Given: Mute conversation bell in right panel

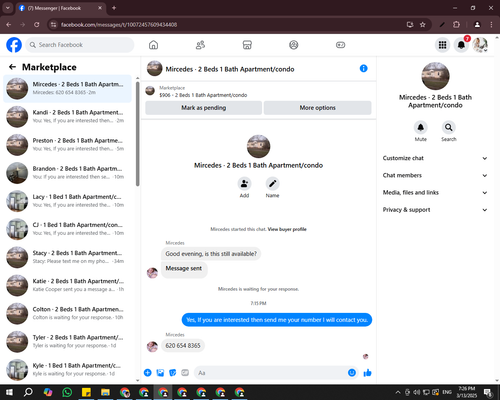Looking at the screenshot, I should [x=421, y=127].
